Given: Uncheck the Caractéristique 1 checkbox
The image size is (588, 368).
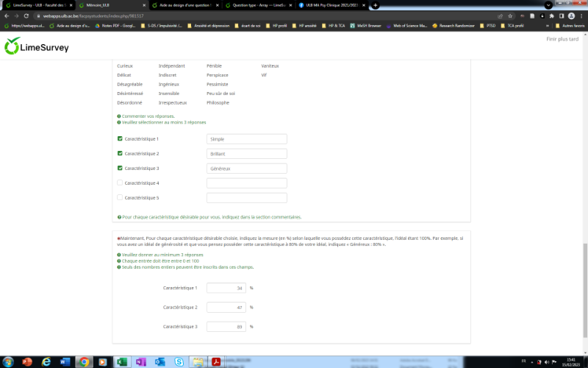Looking at the screenshot, I should tap(120, 138).
